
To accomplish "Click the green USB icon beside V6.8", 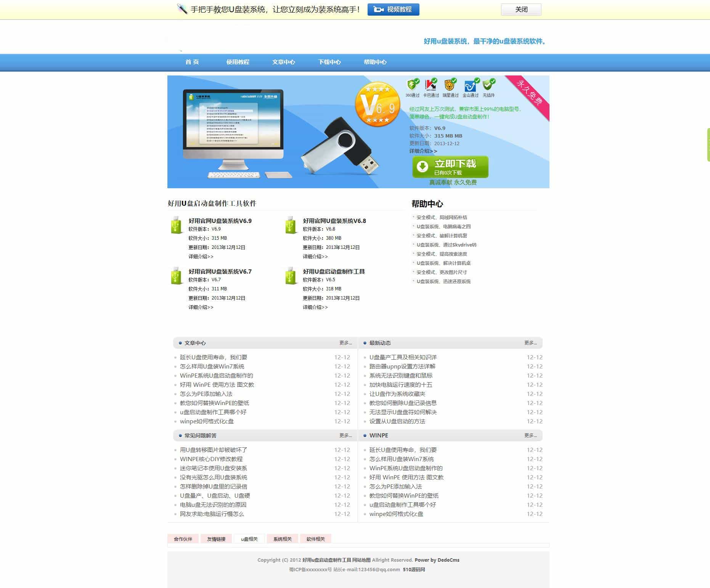I will point(291,225).
